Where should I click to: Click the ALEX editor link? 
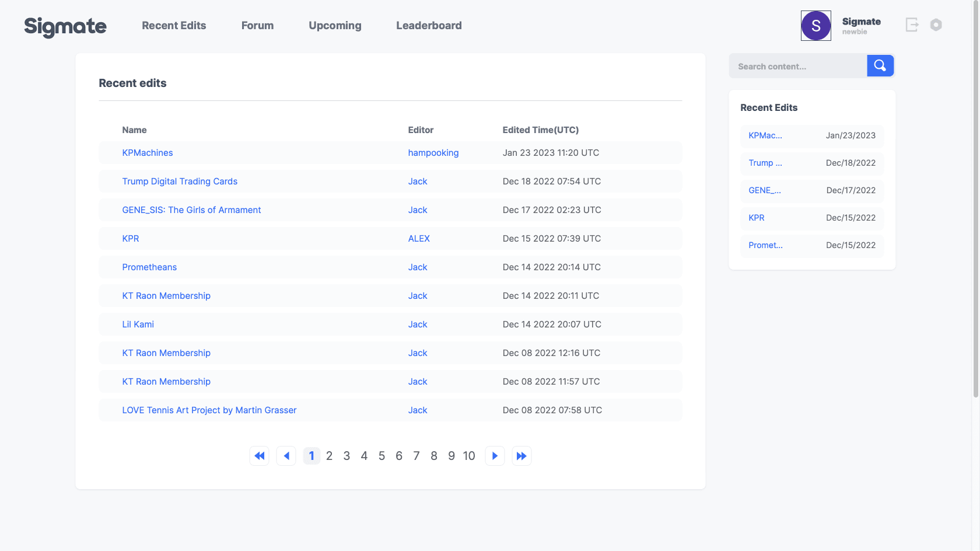pyautogui.click(x=419, y=239)
